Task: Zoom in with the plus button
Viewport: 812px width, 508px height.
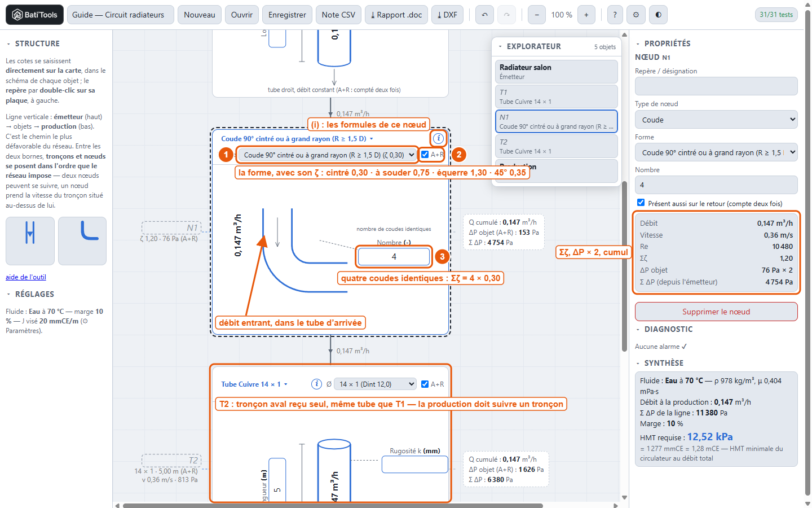Action: coord(586,15)
